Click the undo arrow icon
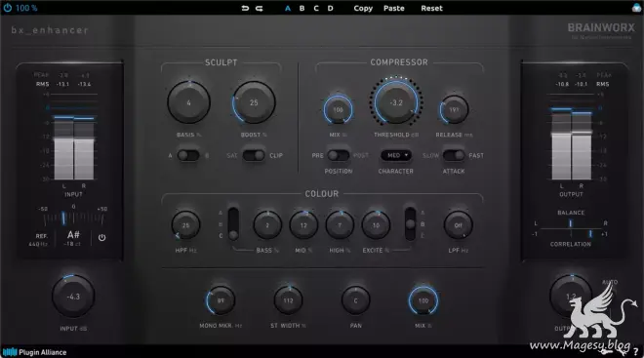 (x=245, y=8)
